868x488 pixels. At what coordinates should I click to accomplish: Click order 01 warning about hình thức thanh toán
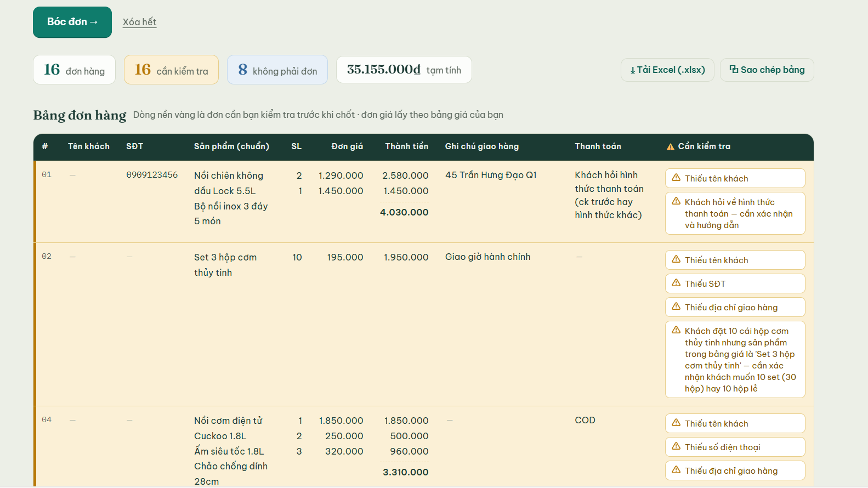click(x=735, y=213)
